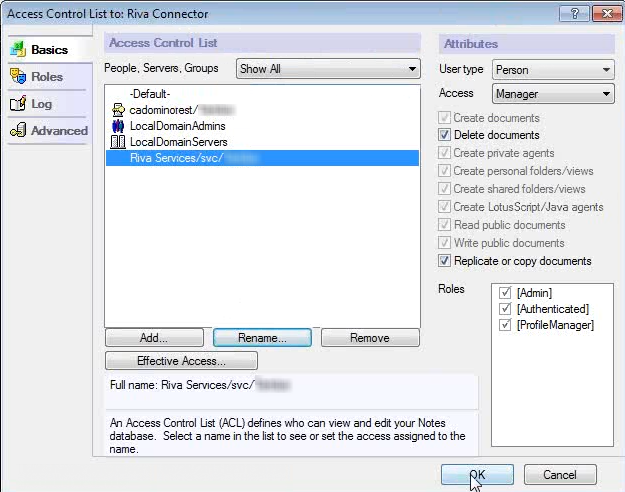
Task: Click the Full name: Riva Services/svc/ text
Action: pos(182,385)
